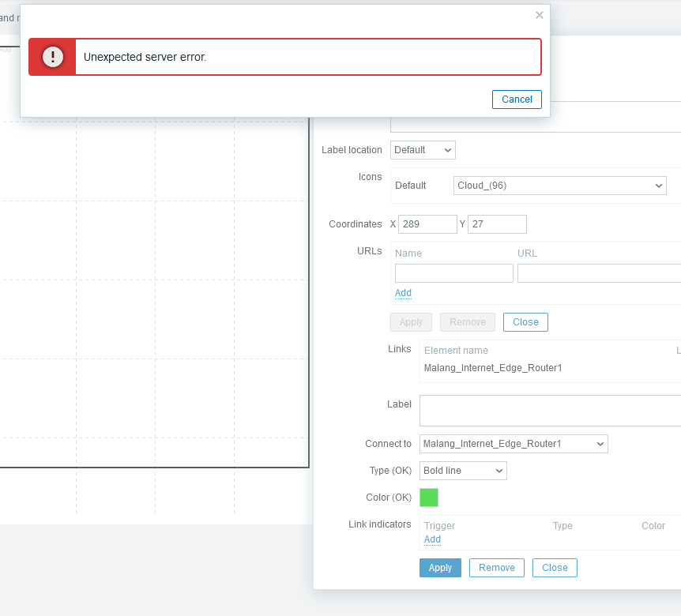Open the Type (OK) Bold line dropdown
This screenshot has height=616, width=681.
(463, 471)
